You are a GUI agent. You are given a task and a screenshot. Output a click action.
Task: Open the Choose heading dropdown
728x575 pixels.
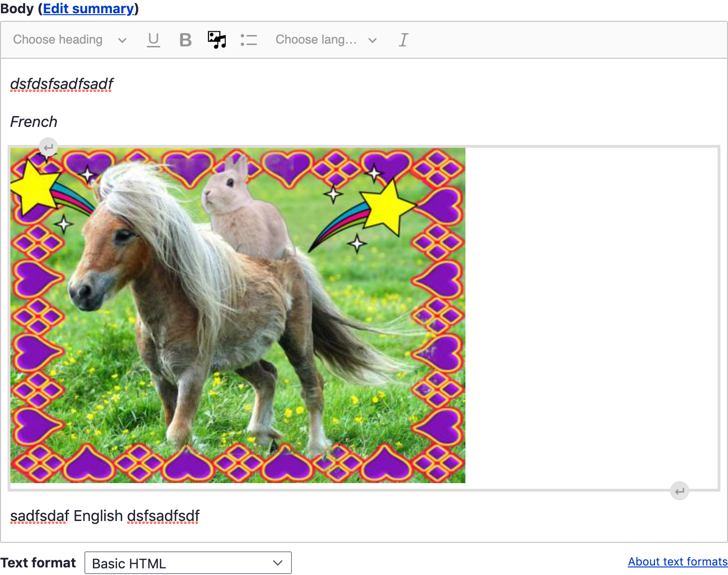pos(70,40)
